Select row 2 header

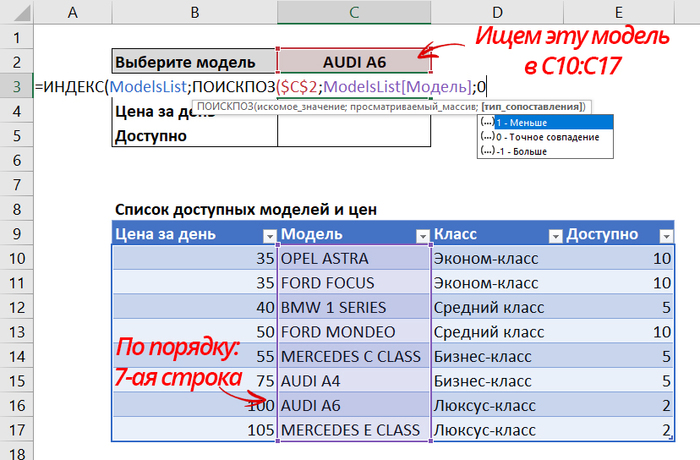[x=17, y=62]
